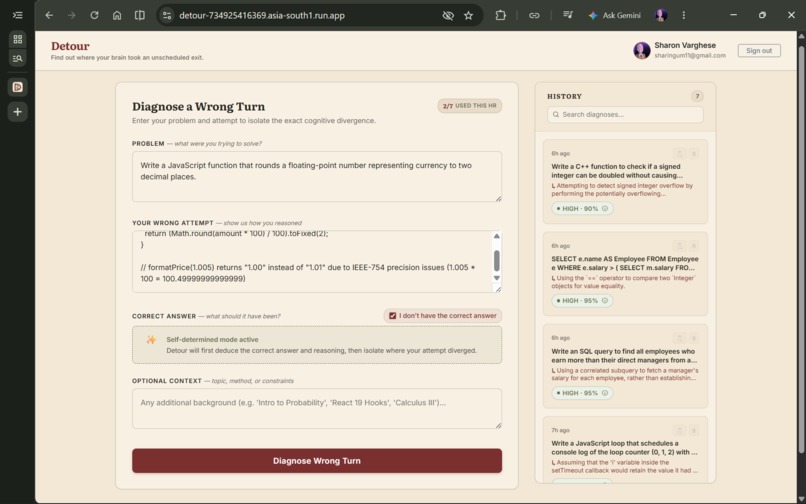The width and height of the screenshot is (806, 504).
Task: Focus the Optional Context text area
Action: click(317, 408)
